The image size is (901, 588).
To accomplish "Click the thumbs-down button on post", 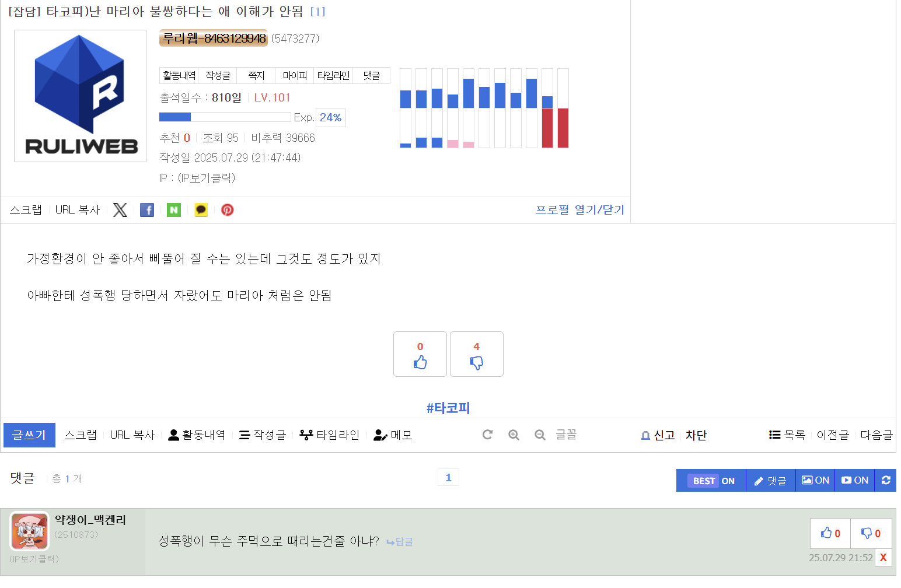I will click(x=476, y=355).
